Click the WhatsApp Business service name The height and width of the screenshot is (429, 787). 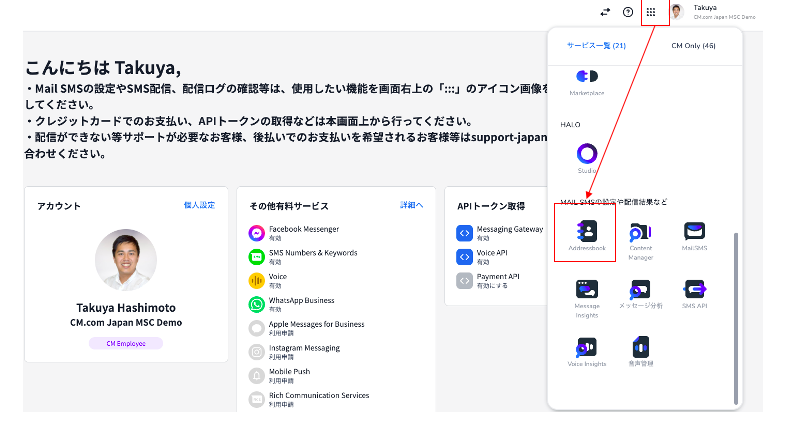(301, 300)
